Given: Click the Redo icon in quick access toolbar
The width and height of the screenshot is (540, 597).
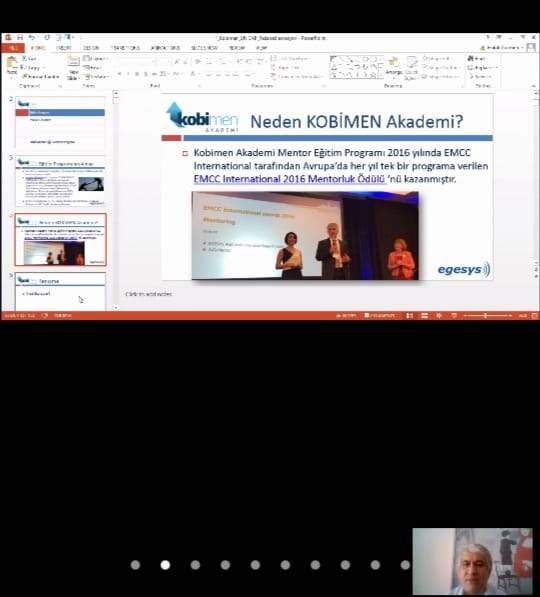Looking at the screenshot, I should 47,37.
